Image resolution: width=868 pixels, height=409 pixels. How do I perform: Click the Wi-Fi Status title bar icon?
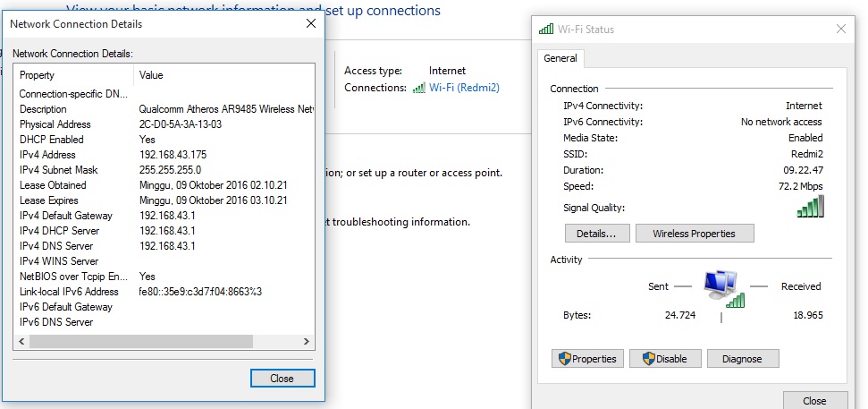click(545, 29)
